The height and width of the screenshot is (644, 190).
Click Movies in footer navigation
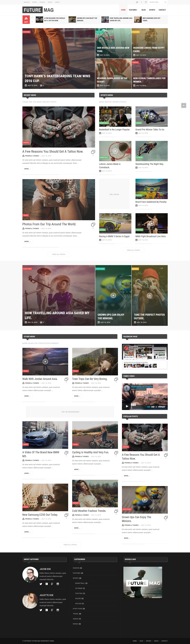pyautogui.click(x=149, y=641)
